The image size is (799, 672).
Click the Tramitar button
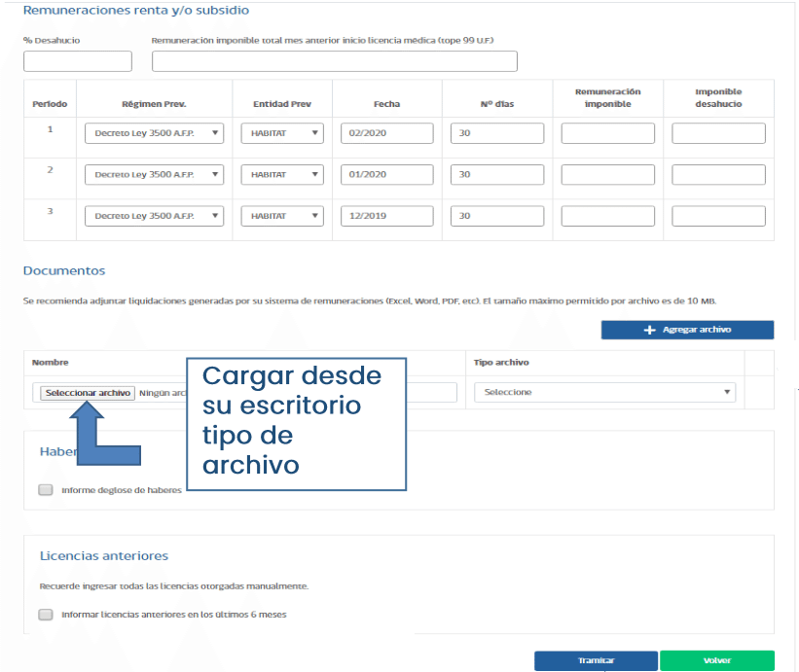(x=596, y=659)
